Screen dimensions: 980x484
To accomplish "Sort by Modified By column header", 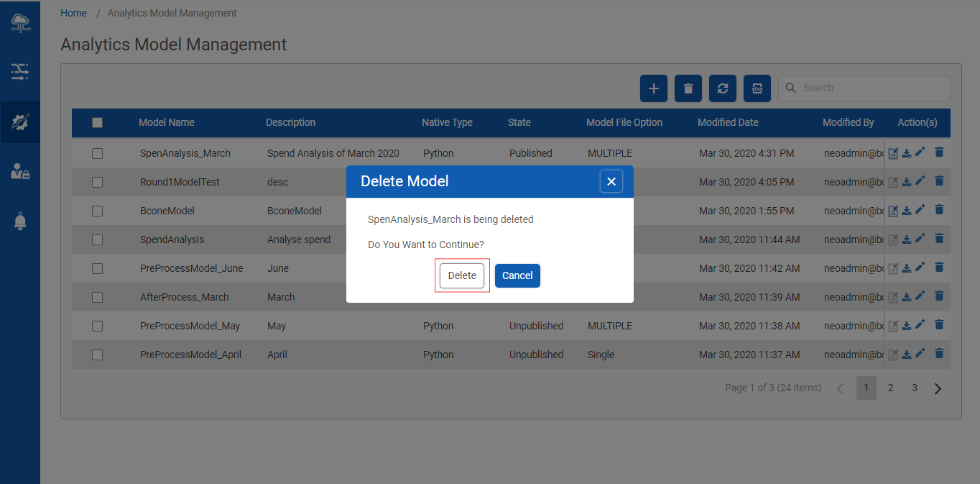I will pyautogui.click(x=849, y=122).
